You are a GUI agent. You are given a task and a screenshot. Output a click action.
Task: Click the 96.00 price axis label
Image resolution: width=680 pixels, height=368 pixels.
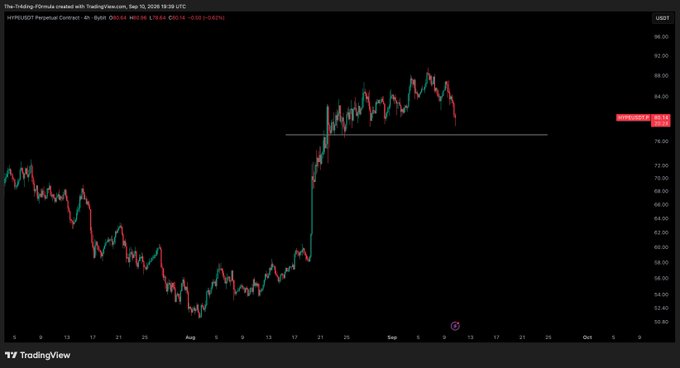click(x=661, y=37)
